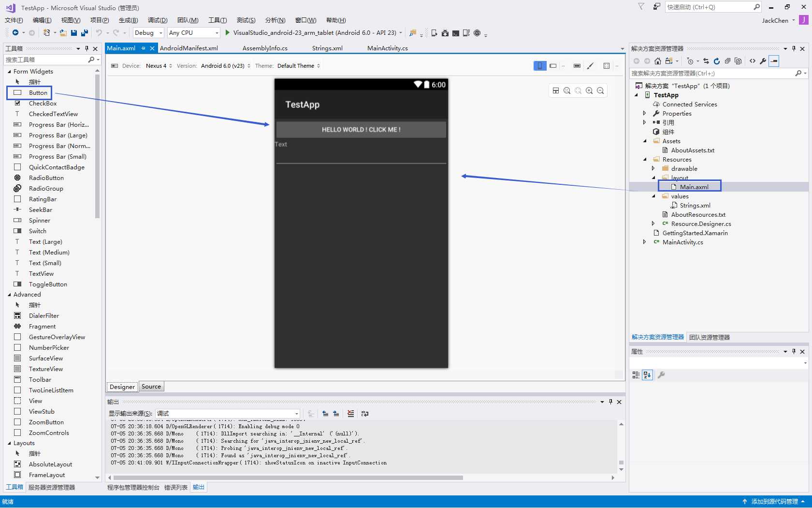Viewport: 812px width, 508px height.
Task: Click Solution Explorer home icon
Action: pyautogui.click(x=658, y=61)
